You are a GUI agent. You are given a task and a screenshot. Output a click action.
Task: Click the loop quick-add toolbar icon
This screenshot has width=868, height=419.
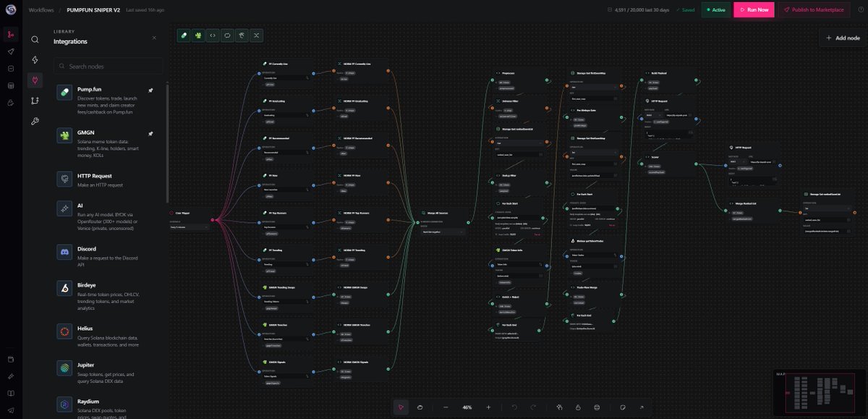point(227,35)
